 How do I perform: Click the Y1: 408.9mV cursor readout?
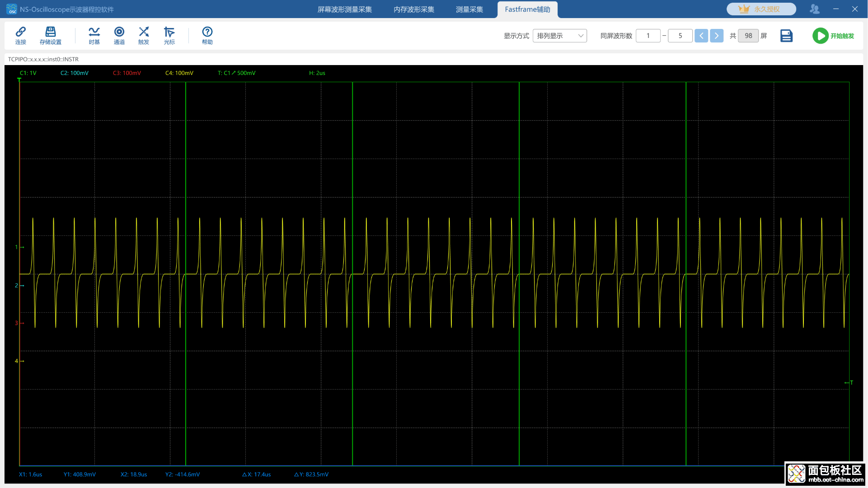coord(80,474)
